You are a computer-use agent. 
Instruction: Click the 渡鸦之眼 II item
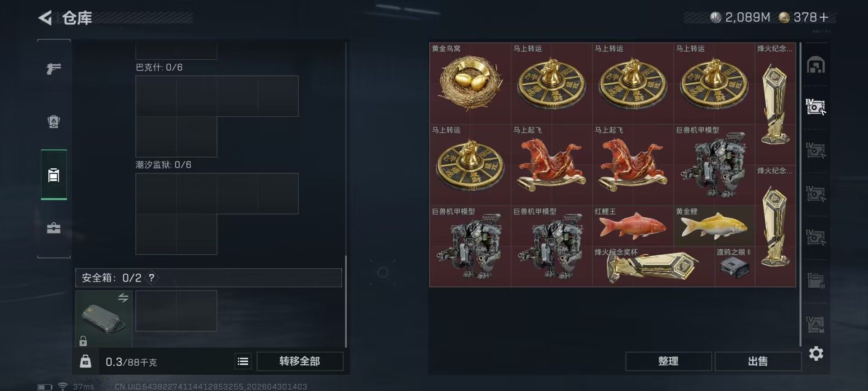735,267
